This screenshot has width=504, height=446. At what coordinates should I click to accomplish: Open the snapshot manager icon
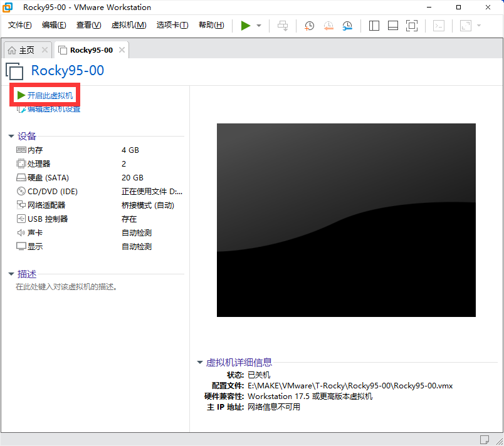pos(347,26)
